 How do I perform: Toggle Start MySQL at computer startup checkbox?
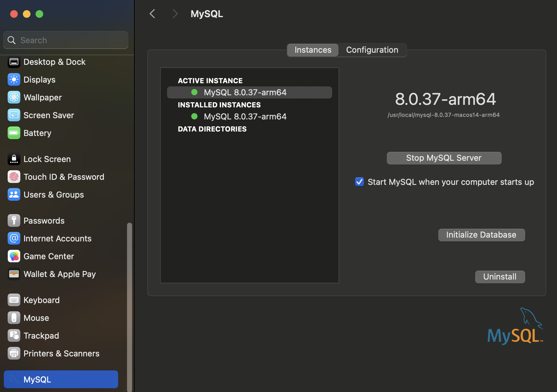pyautogui.click(x=359, y=182)
